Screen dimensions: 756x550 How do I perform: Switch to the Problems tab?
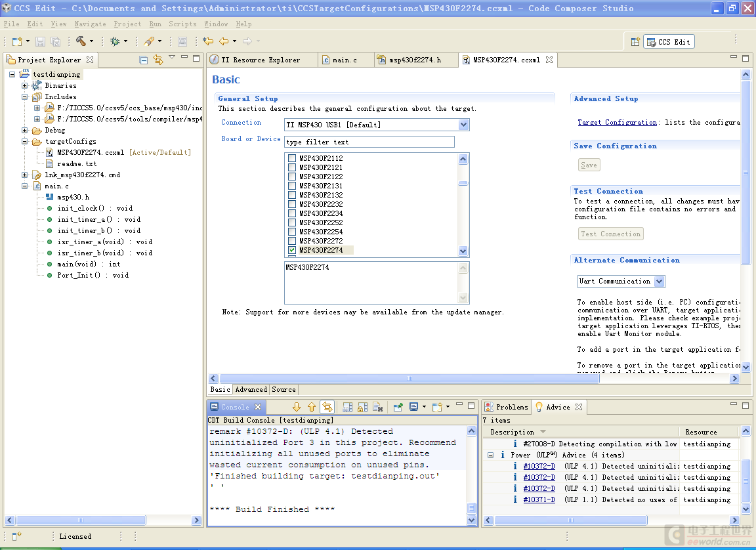point(506,408)
